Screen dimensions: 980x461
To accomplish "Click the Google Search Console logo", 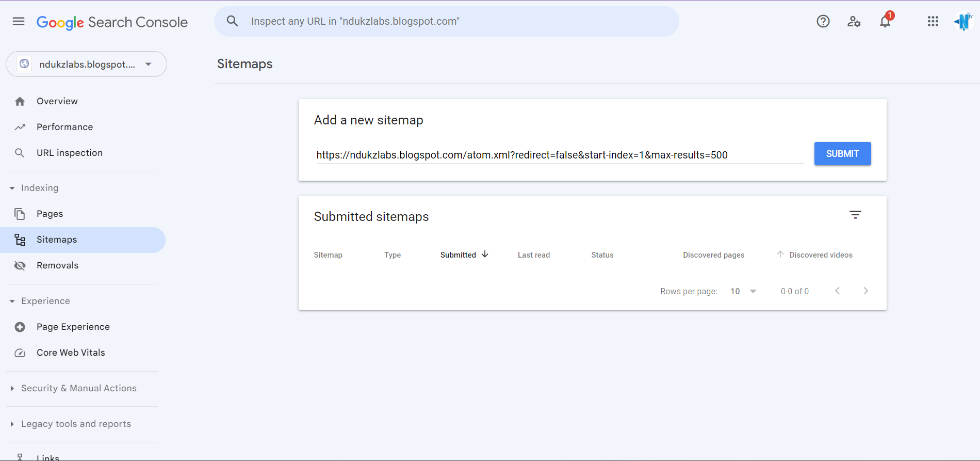I will (x=112, y=22).
